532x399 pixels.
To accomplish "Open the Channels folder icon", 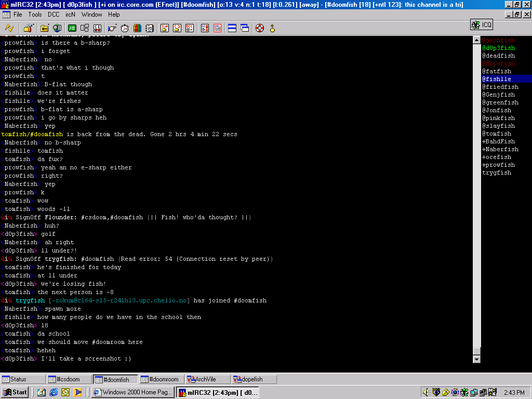I will (45, 28).
